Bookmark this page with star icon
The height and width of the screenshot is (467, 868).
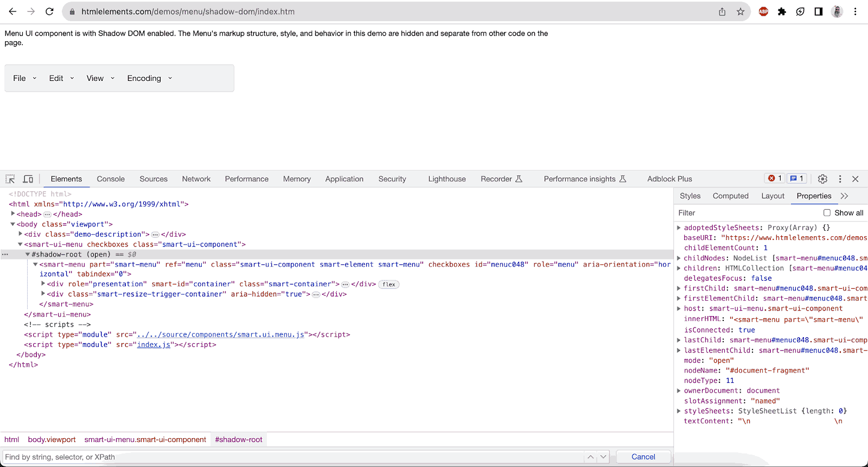click(740, 11)
